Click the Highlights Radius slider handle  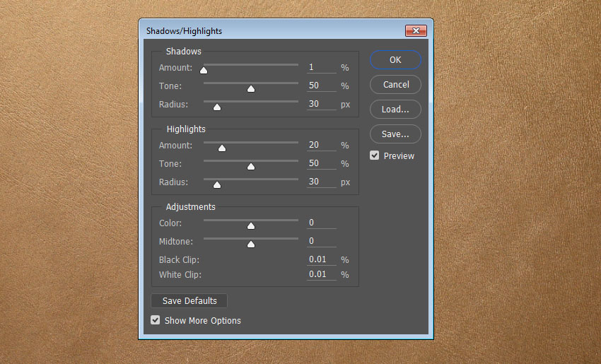[x=217, y=184]
